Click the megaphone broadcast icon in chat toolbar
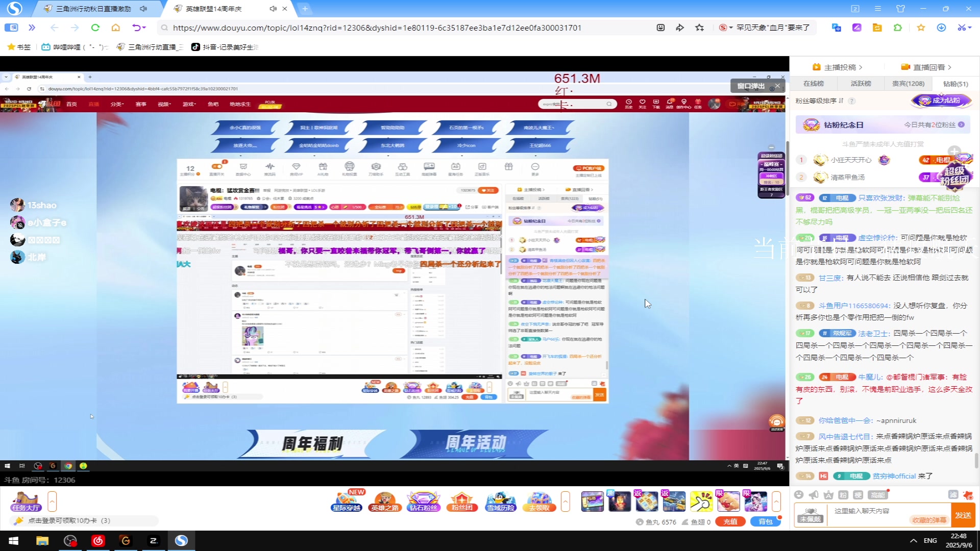Image resolution: width=980 pixels, height=551 pixels. tap(814, 494)
